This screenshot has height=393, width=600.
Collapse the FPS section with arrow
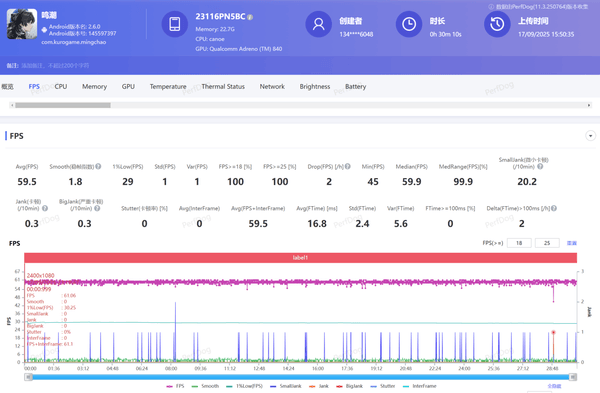pos(590,136)
